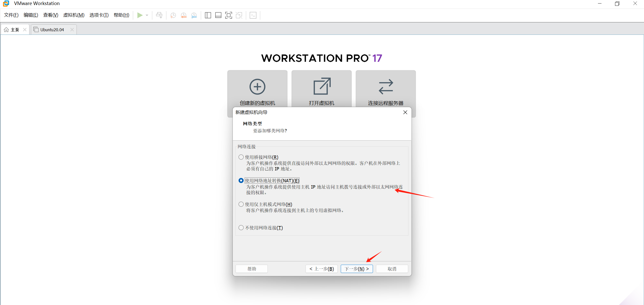Screen dimensions: 644x305
Task: Click the 取消 cancel button
Action: click(x=392, y=269)
